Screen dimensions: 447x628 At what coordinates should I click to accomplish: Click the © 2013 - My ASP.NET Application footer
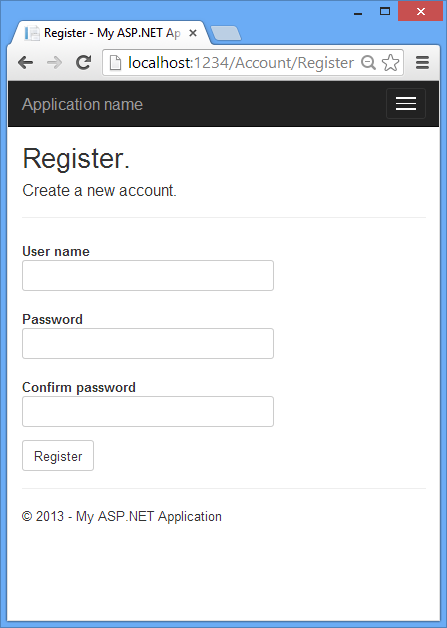click(122, 517)
